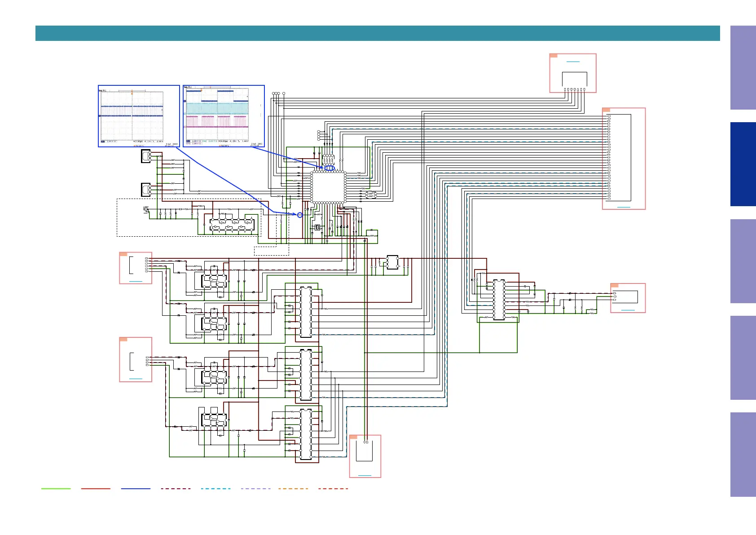Click the solid blue legend line
756x535 pixels.
click(136, 489)
